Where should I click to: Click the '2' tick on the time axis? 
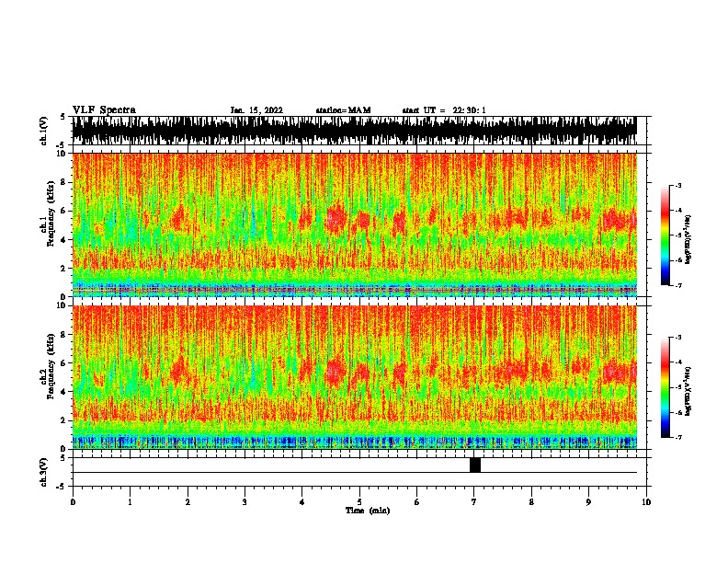click(188, 502)
